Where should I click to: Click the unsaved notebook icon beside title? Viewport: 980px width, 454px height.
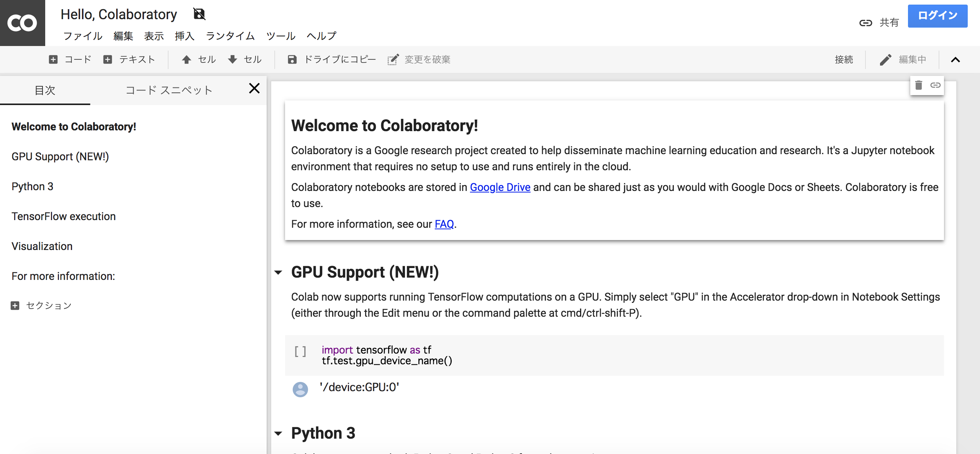click(x=199, y=14)
